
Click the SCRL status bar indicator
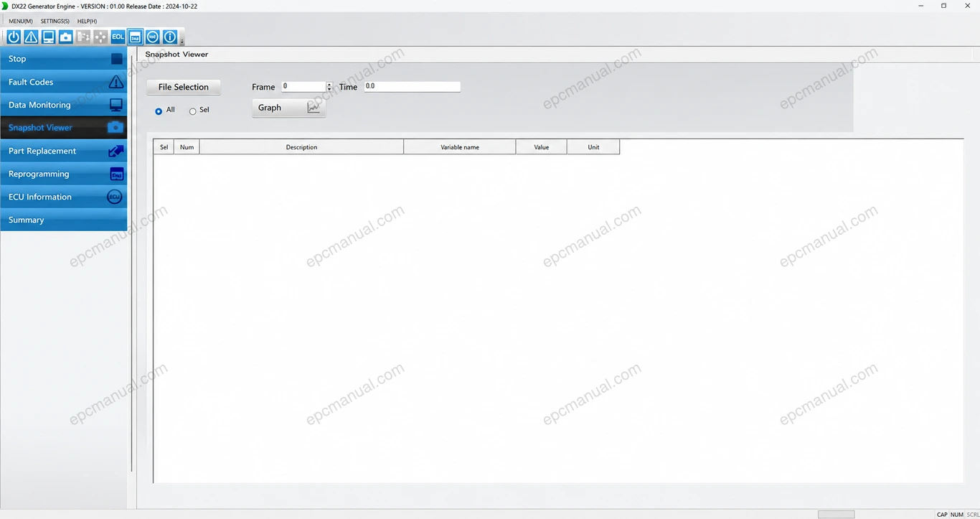click(973, 515)
